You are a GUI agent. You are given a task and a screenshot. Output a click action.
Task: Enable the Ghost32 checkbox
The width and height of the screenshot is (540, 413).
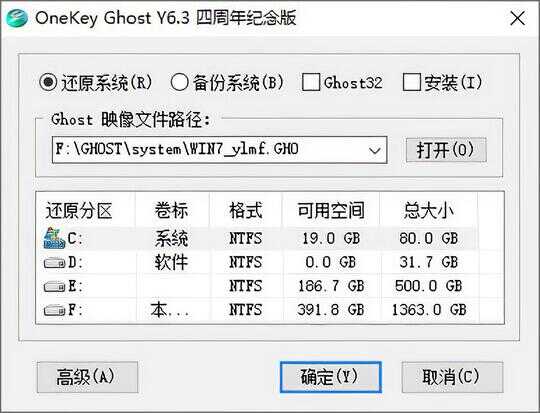coord(311,82)
